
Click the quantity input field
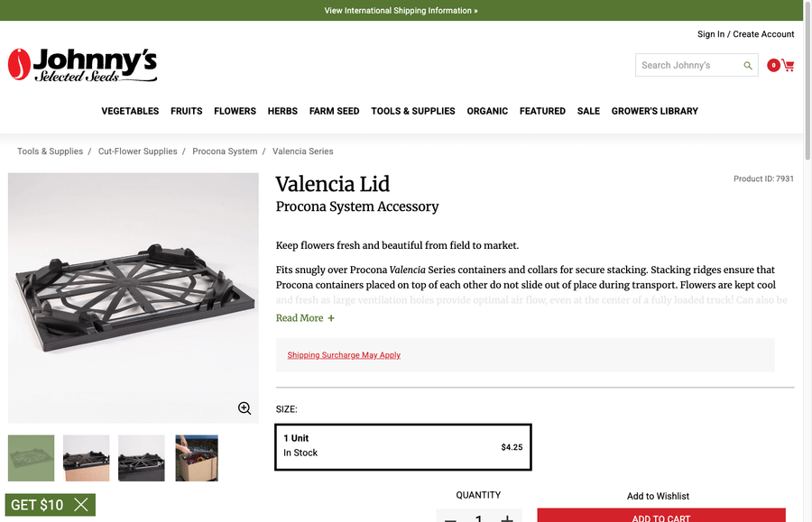pyautogui.click(x=479, y=517)
